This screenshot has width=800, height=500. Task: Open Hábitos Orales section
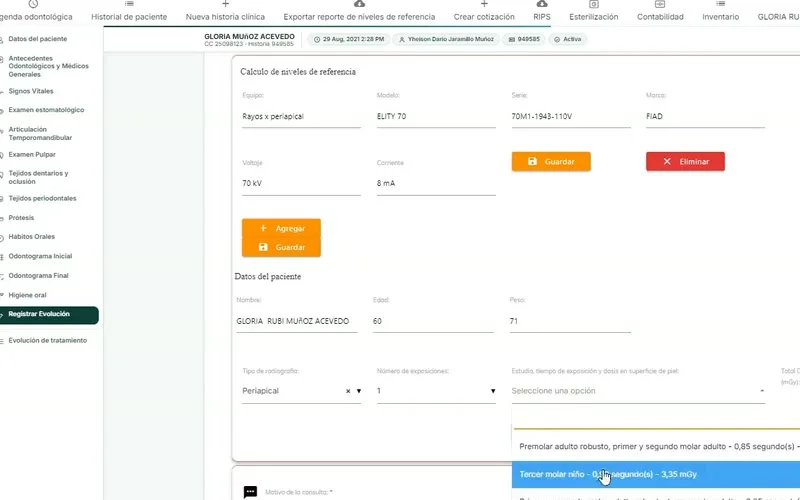coord(31,237)
